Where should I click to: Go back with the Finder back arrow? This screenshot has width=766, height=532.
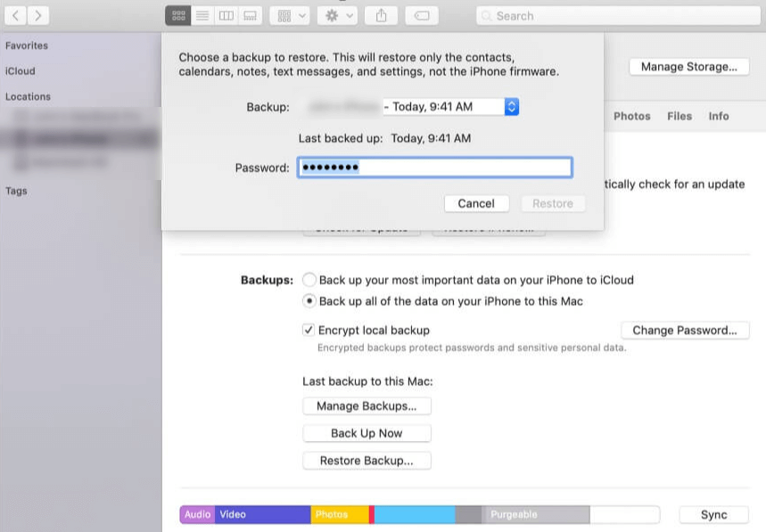click(16, 16)
